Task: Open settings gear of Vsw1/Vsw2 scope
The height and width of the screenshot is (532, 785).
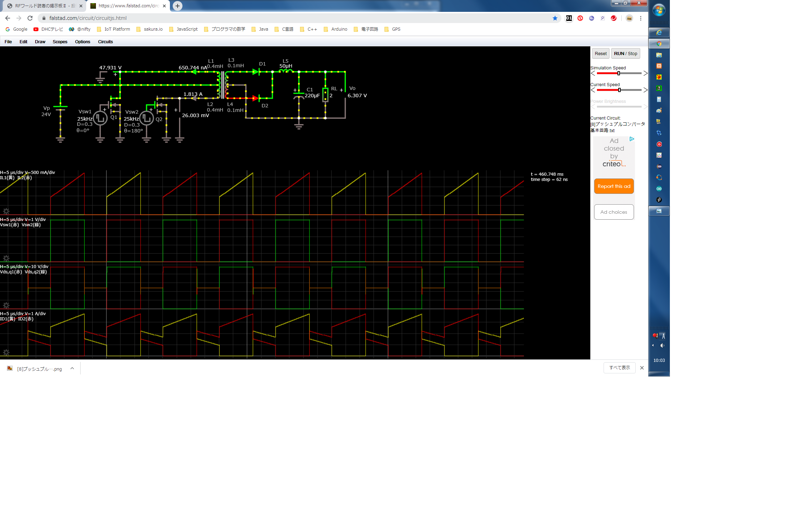Action: tap(6, 258)
